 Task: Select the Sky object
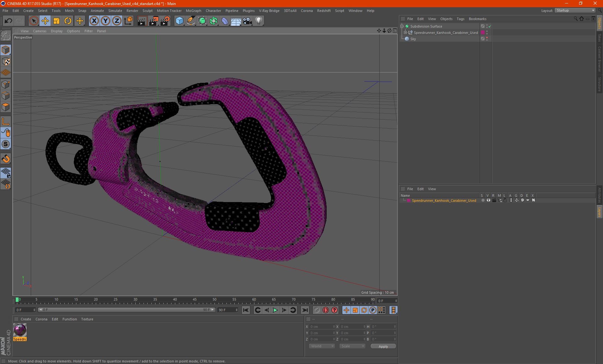click(413, 39)
